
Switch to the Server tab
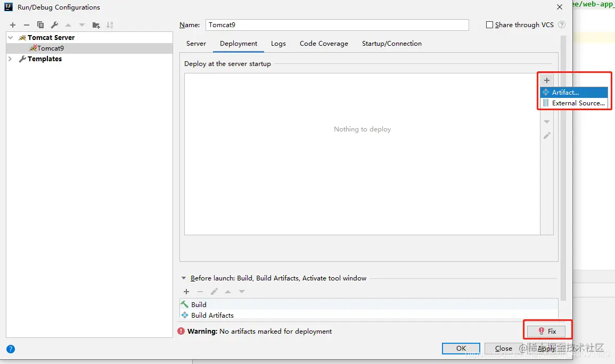click(x=196, y=44)
